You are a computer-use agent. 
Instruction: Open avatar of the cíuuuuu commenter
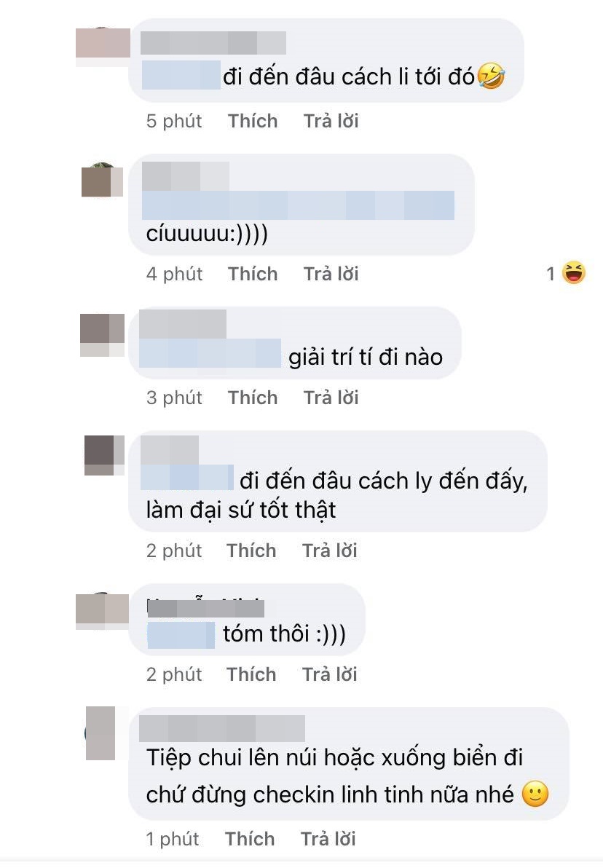pyautogui.click(x=102, y=180)
